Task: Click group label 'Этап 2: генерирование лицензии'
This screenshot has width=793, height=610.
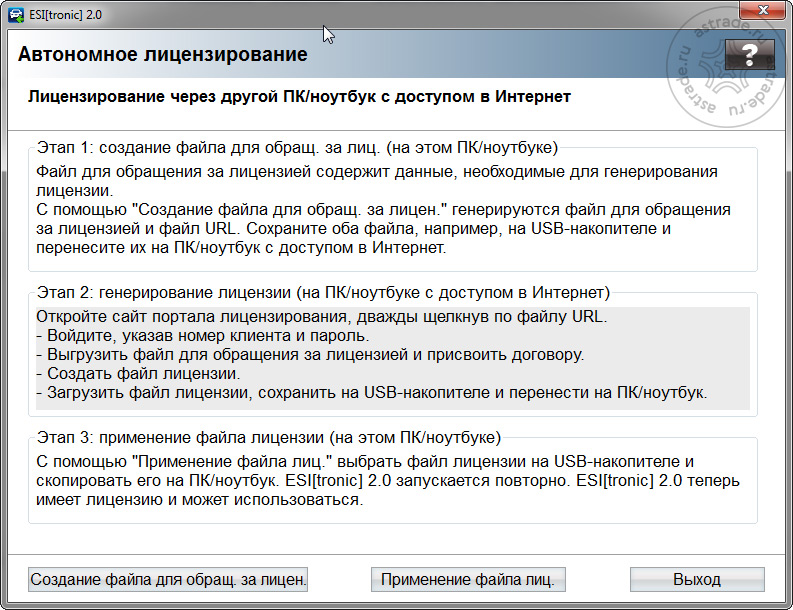Action: pyautogui.click(x=164, y=292)
